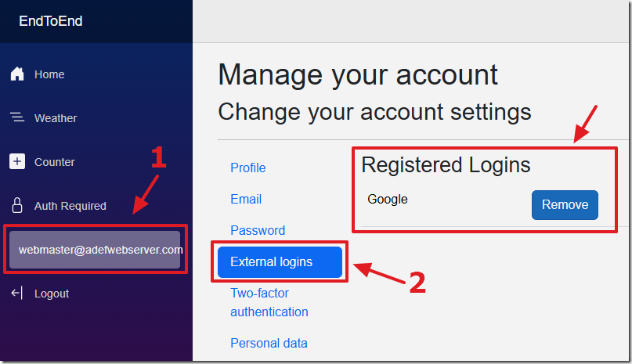Open Two-factor authentication settings

point(269,302)
